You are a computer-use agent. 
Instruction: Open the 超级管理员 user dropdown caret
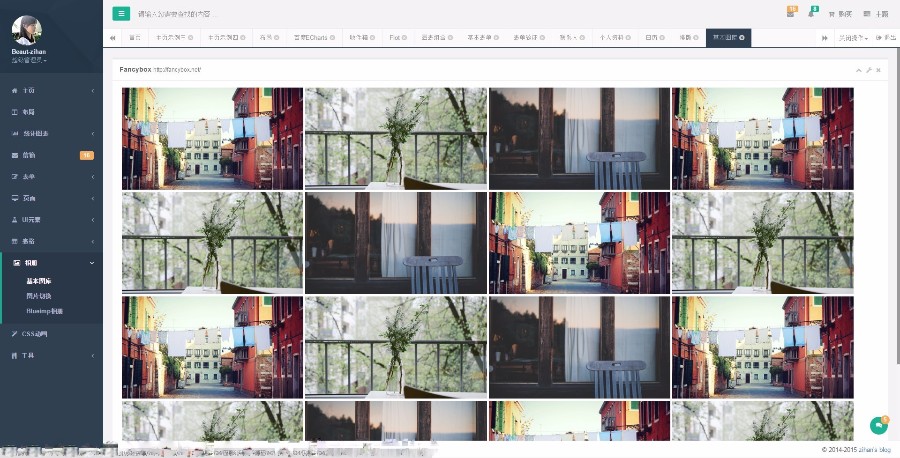tap(45, 61)
